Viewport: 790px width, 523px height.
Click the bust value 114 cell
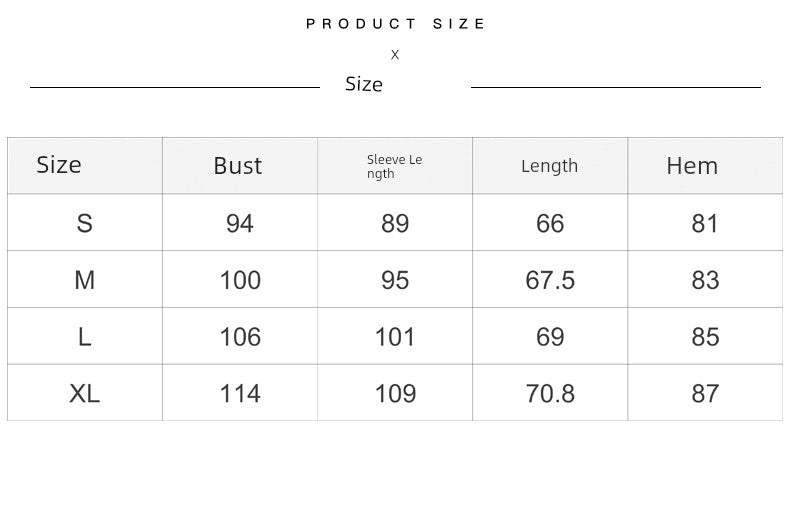240,394
